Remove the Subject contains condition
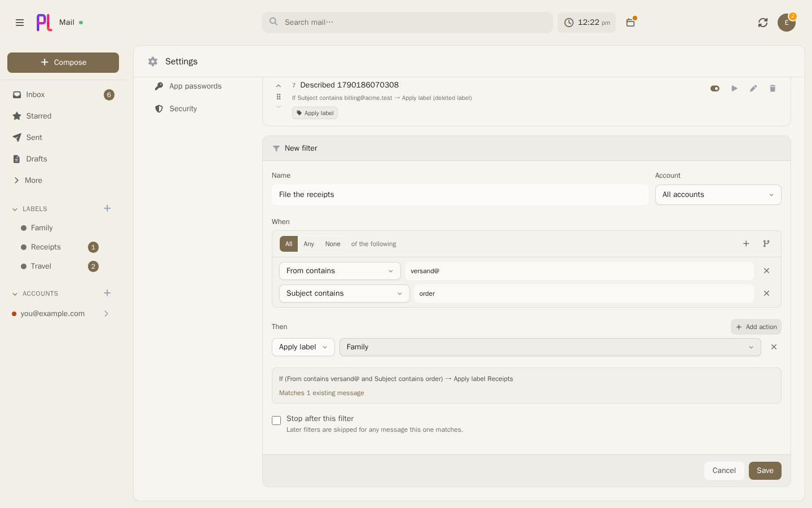Viewport: 812px width, 508px height. click(x=766, y=294)
